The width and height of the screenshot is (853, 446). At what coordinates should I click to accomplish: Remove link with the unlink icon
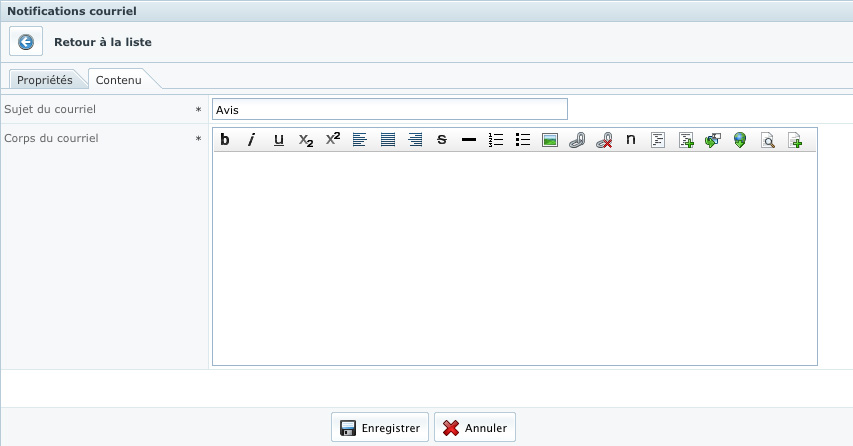[603, 140]
